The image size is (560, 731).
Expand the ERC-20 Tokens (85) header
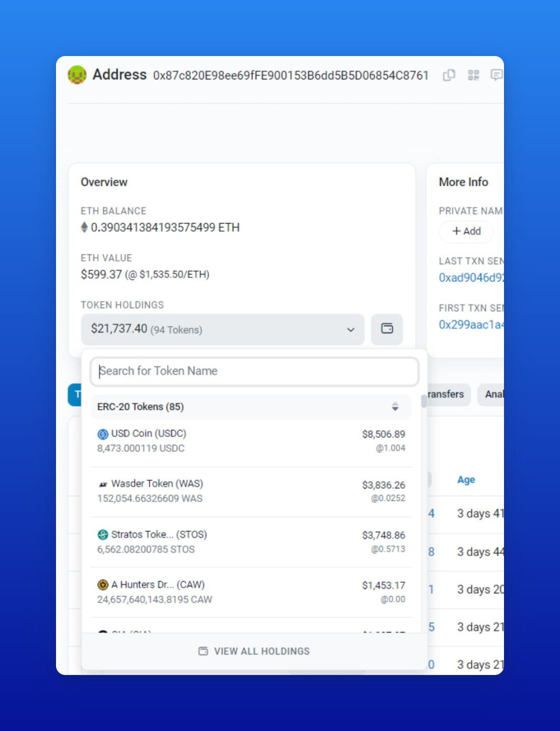[x=251, y=407]
